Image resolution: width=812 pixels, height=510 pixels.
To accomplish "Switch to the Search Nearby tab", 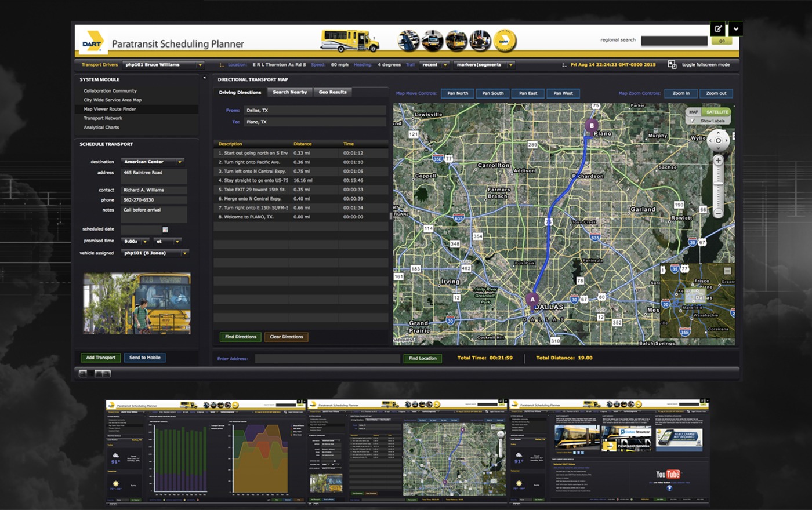I will pos(289,92).
